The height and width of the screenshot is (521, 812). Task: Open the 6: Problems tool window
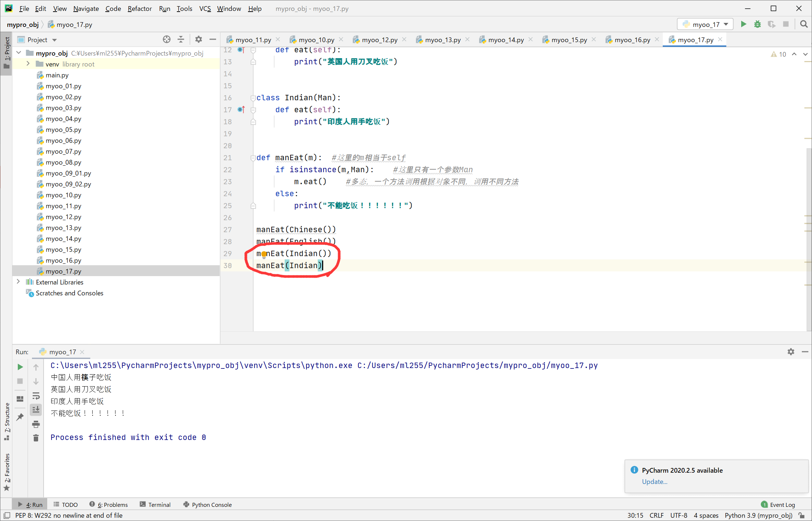[x=109, y=505]
